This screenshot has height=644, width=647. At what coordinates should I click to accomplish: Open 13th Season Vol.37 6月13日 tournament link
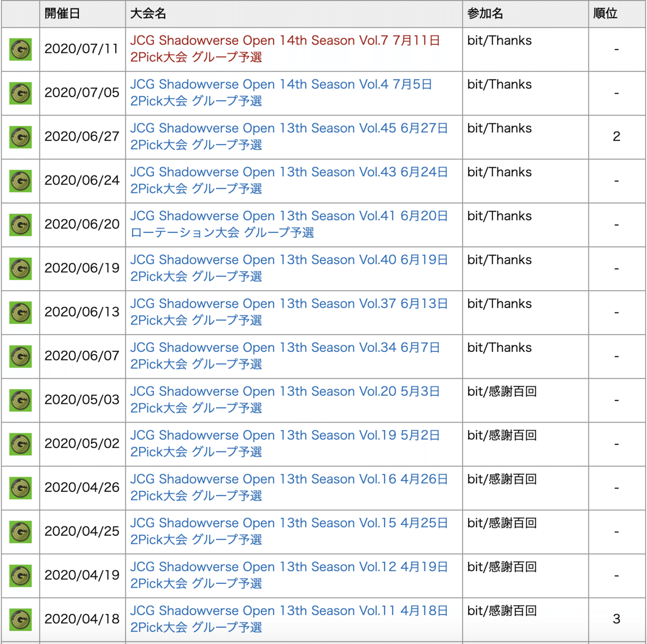289,312
